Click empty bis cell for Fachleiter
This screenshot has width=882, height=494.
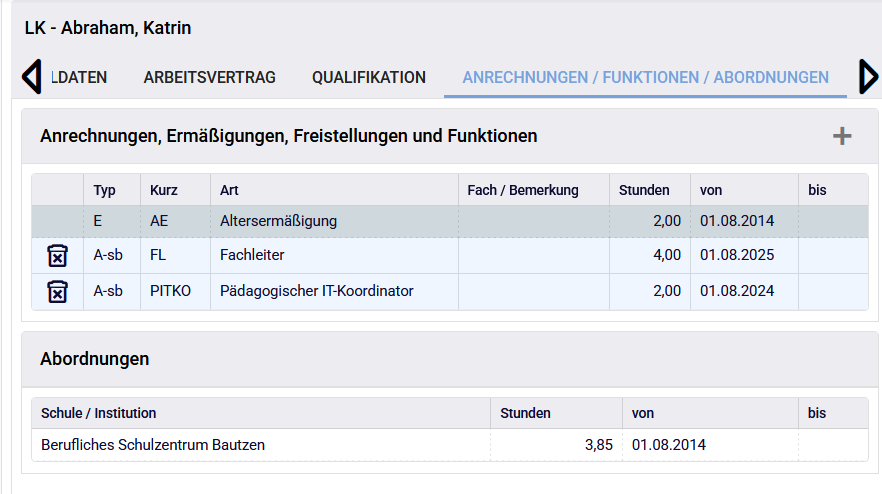click(x=832, y=255)
